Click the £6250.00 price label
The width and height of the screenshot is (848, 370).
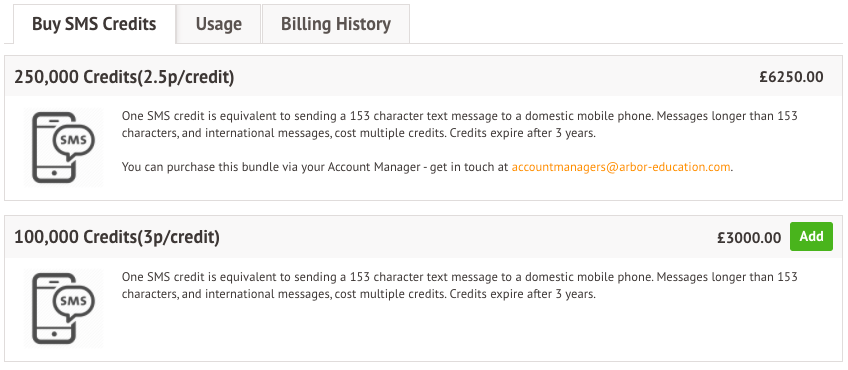pyautogui.click(x=791, y=77)
